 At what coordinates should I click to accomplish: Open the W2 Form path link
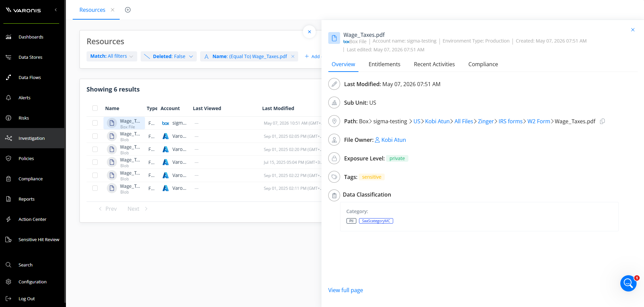(x=539, y=121)
